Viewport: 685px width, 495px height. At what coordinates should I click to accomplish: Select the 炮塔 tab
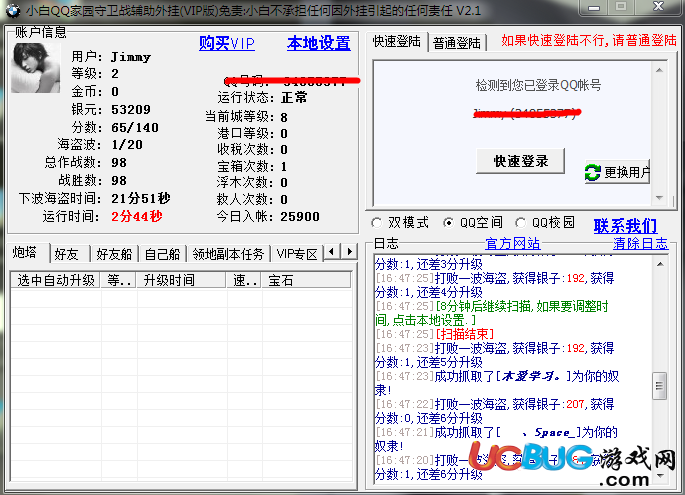click(x=26, y=252)
